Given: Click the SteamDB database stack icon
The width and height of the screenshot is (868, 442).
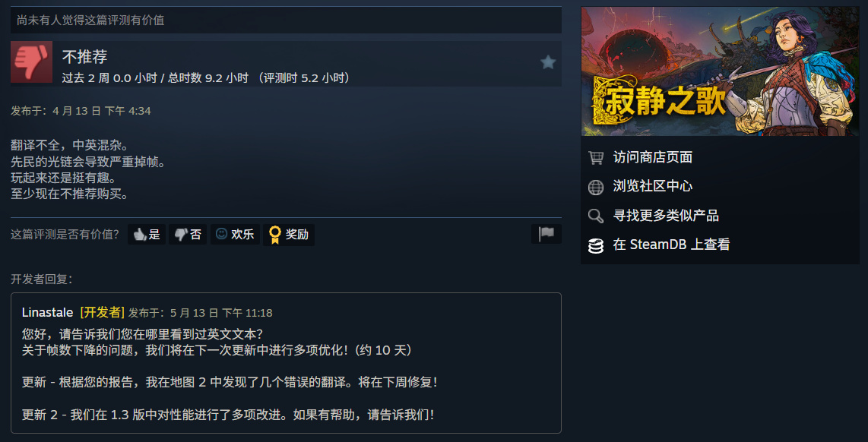Looking at the screenshot, I should pos(596,245).
